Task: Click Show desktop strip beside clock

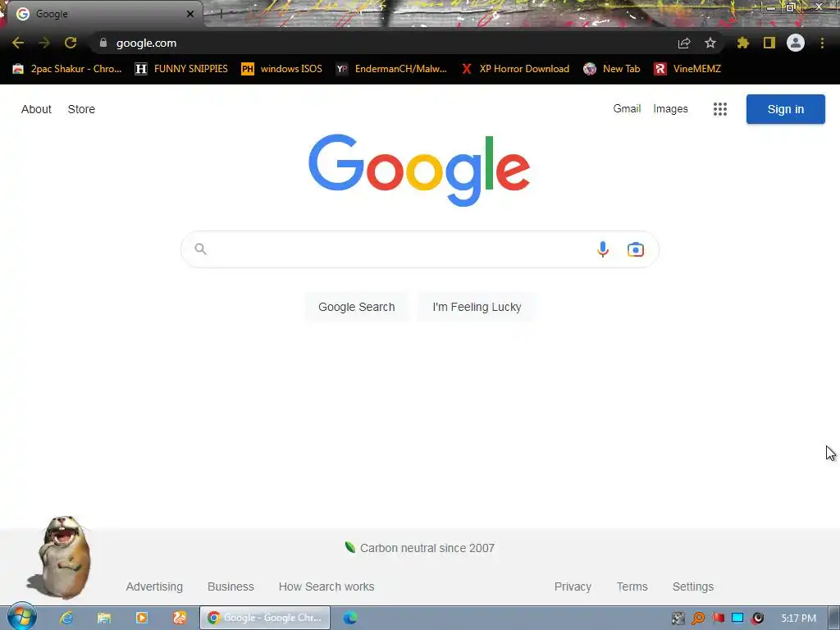Action: tap(834, 619)
